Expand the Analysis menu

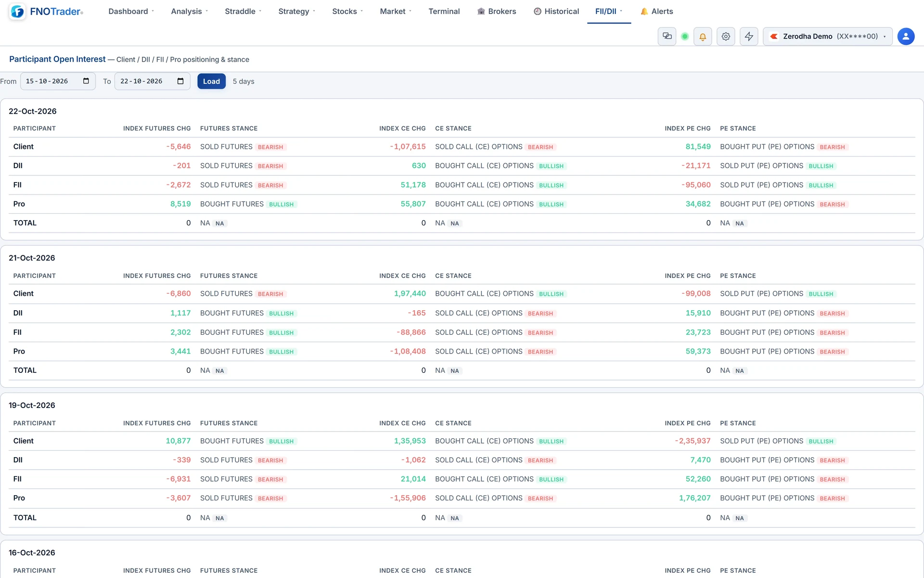189,11
